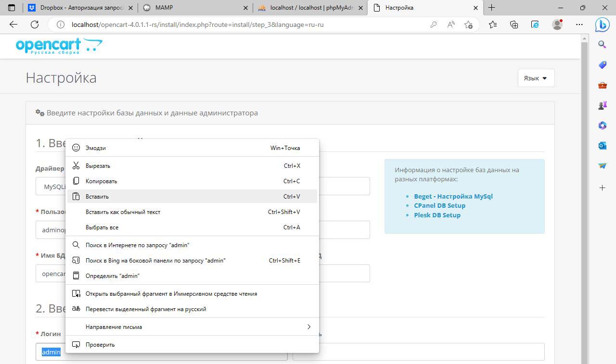The width and height of the screenshot is (616, 364).
Task: Click the browser refresh button
Action: tap(35, 25)
